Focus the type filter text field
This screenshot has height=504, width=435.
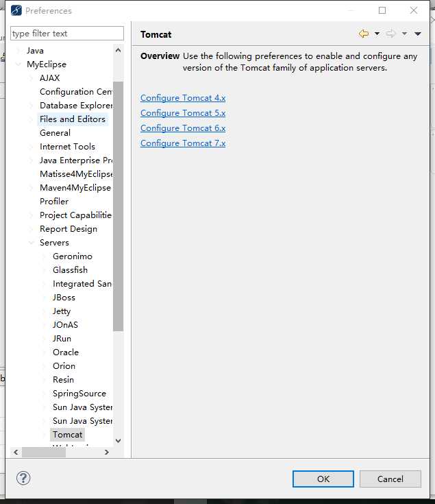[x=66, y=34]
